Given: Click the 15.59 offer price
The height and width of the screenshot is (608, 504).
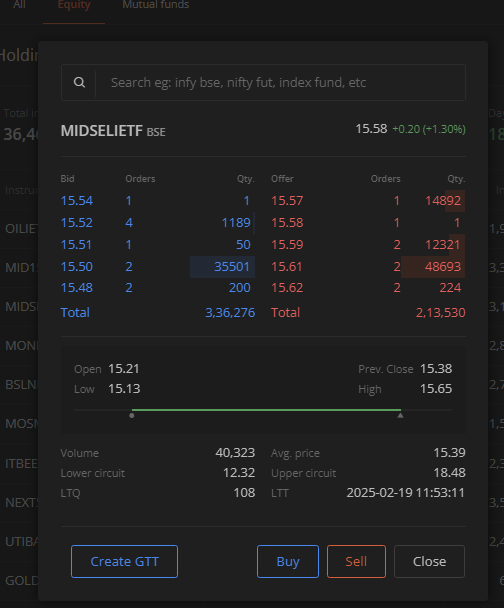Looking at the screenshot, I should click(287, 245).
